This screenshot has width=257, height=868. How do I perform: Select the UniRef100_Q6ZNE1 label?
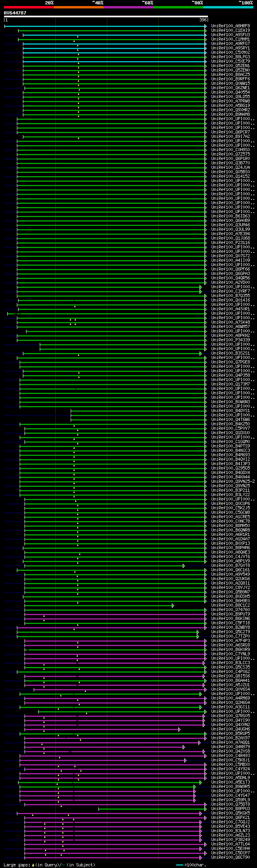click(230, 88)
